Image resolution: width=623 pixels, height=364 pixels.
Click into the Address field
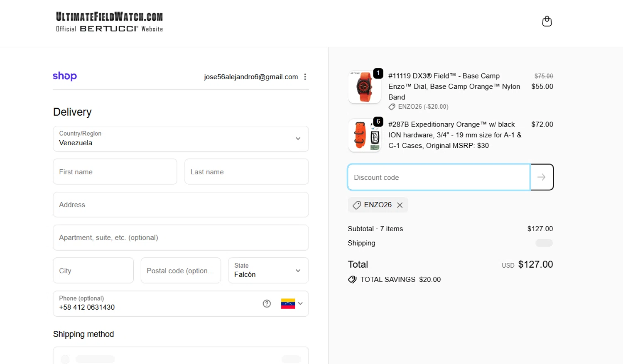[181, 205]
